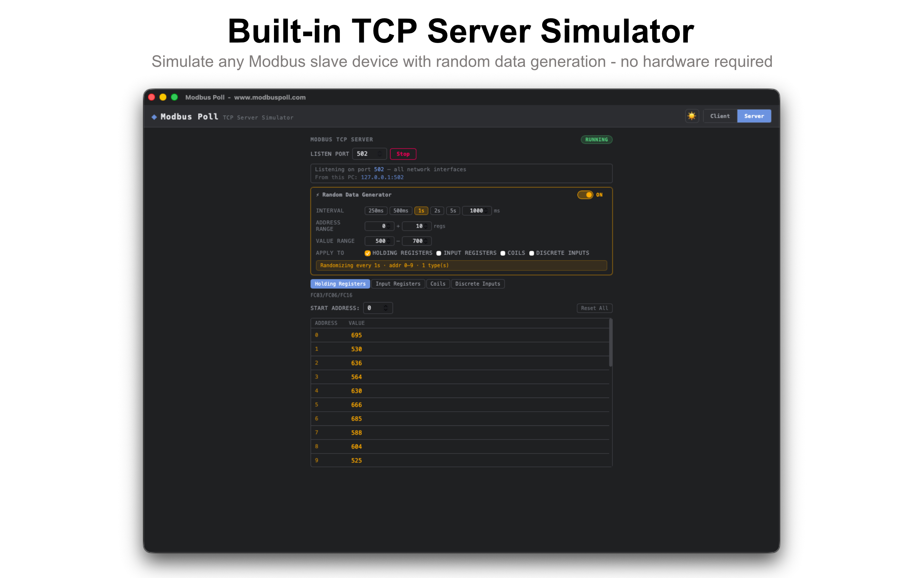Click the VALUE column header
The image size is (924, 578).
pos(356,323)
